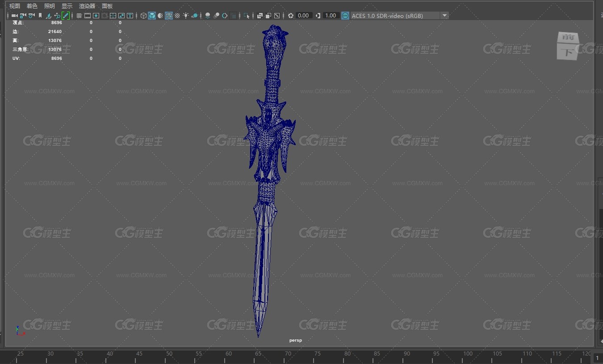Set timeline to frame 100
The width and height of the screenshot is (603, 364).
point(467,354)
